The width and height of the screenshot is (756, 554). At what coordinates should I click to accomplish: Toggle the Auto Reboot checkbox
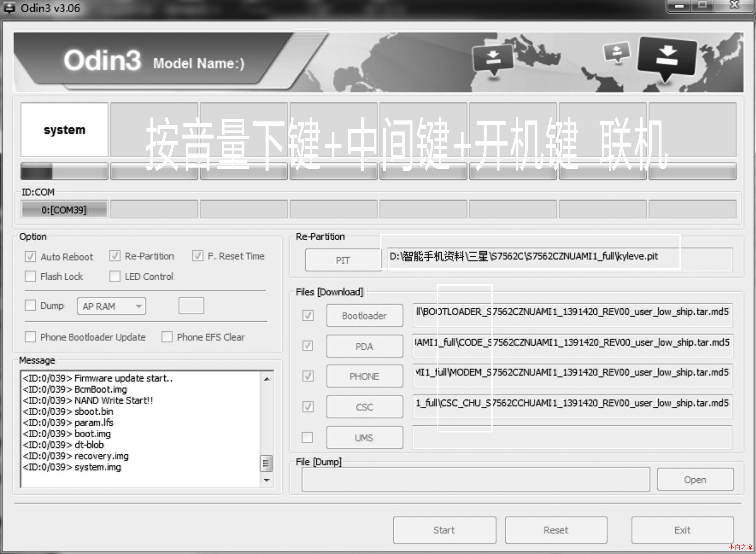(30, 257)
